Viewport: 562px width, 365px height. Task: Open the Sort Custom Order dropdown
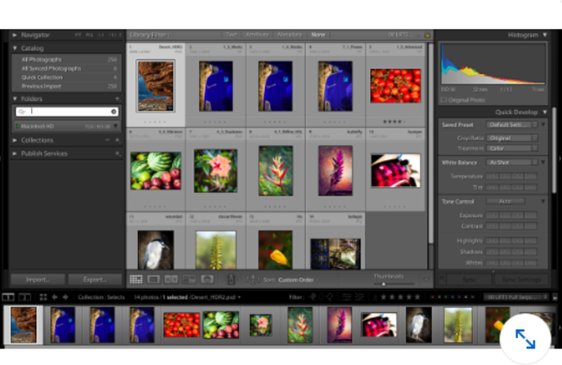point(299,280)
